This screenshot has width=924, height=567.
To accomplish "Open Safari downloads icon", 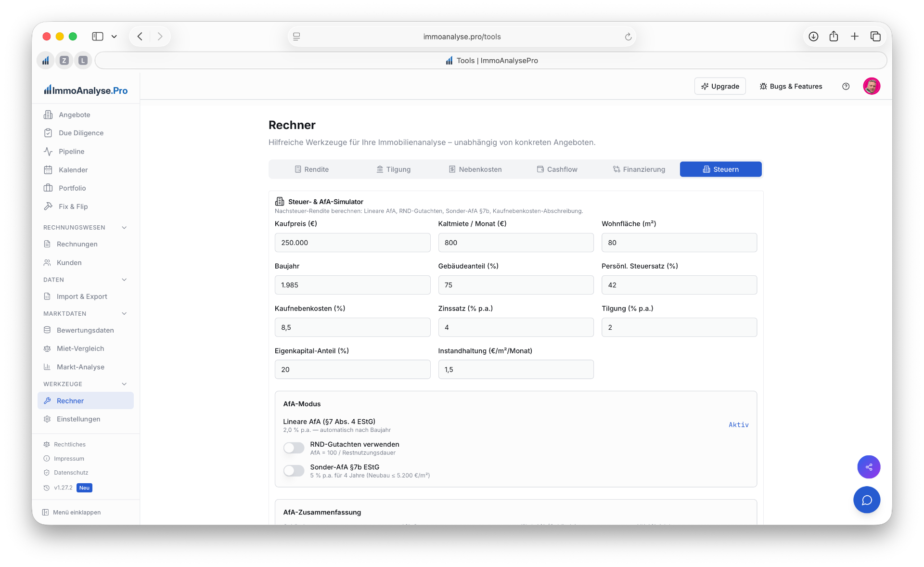I will 813,36.
